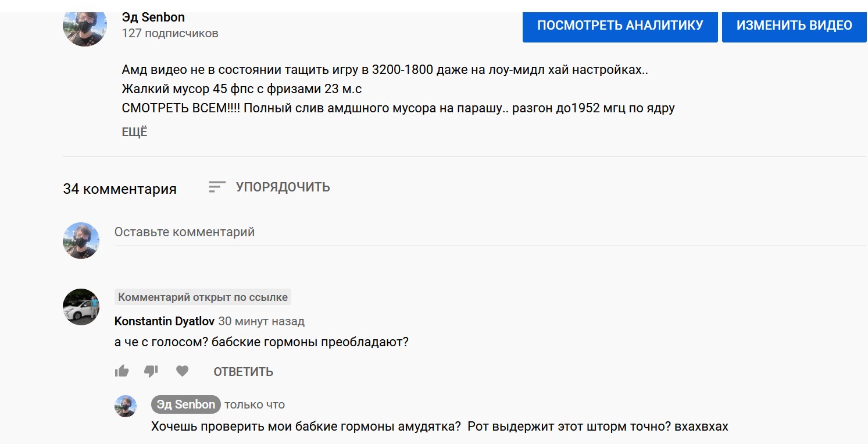Click the Эд Senbon author badge in the reply
Viewport: 868px width, 444px height.
pos(185,404)
